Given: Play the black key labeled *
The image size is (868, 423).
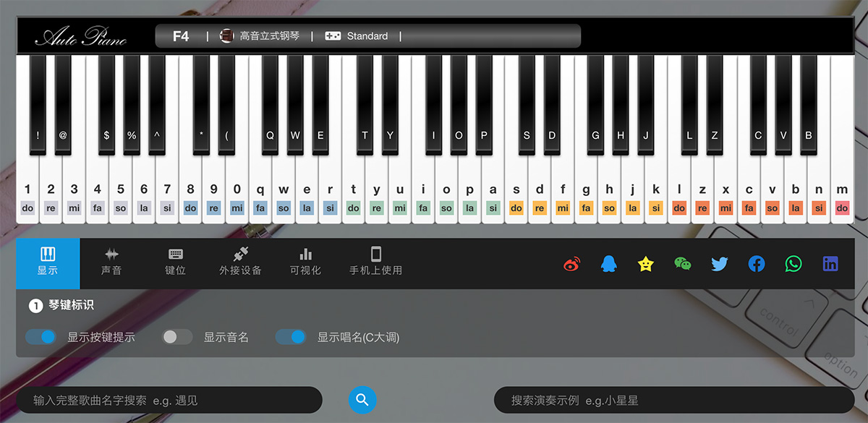Looking at the screenshot, I should click(201, 105).
